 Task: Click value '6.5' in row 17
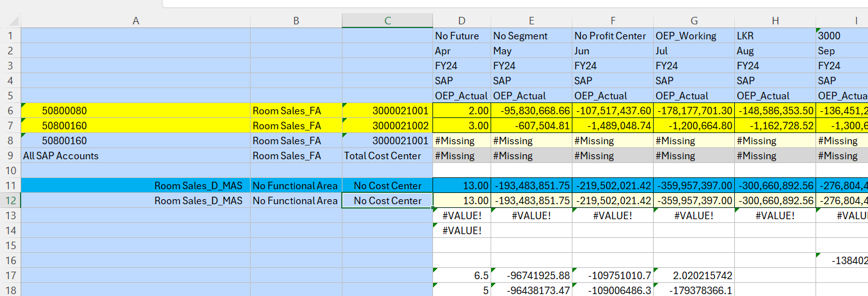click(462, 275)
